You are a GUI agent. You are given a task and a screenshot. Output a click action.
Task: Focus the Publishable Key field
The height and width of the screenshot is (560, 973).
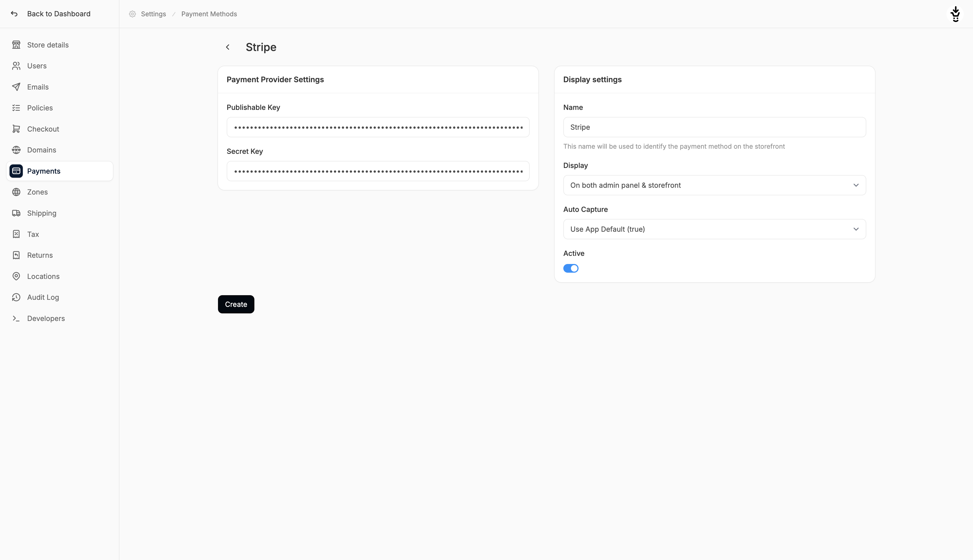pyautogui.click(x=378, y=127)
